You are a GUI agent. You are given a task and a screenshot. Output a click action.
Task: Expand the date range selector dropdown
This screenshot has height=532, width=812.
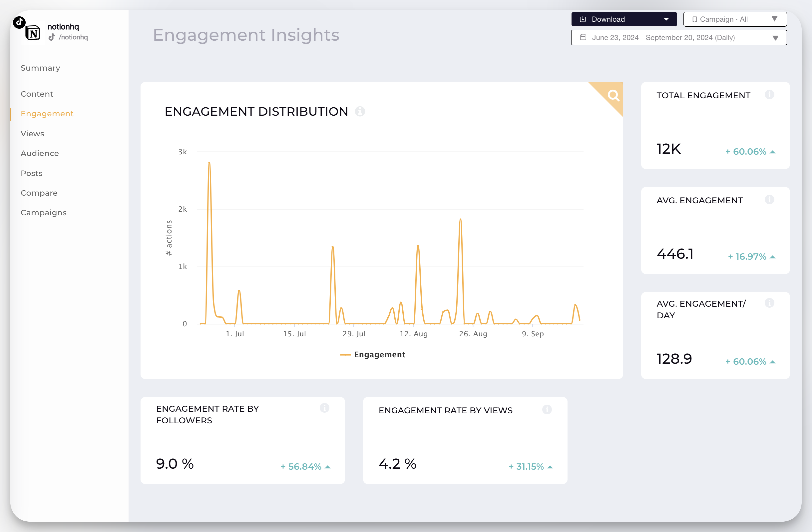click(x=777, y=37)
